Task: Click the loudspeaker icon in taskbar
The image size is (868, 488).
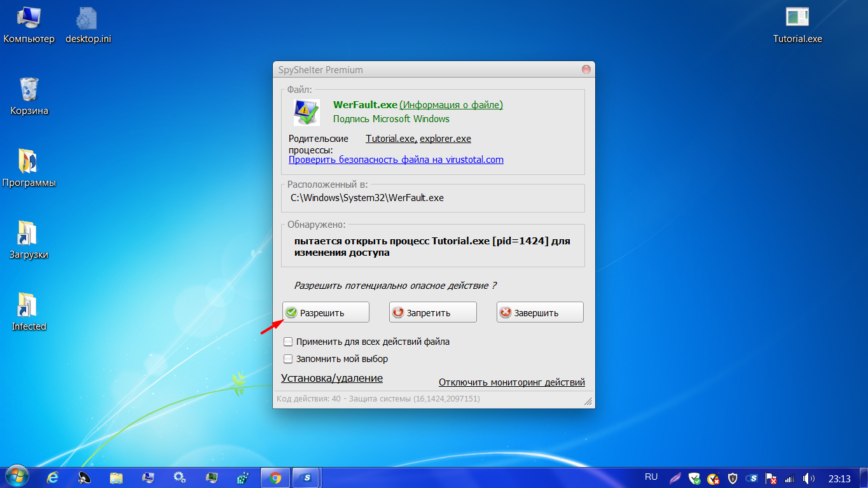Action: click(85, 477)
